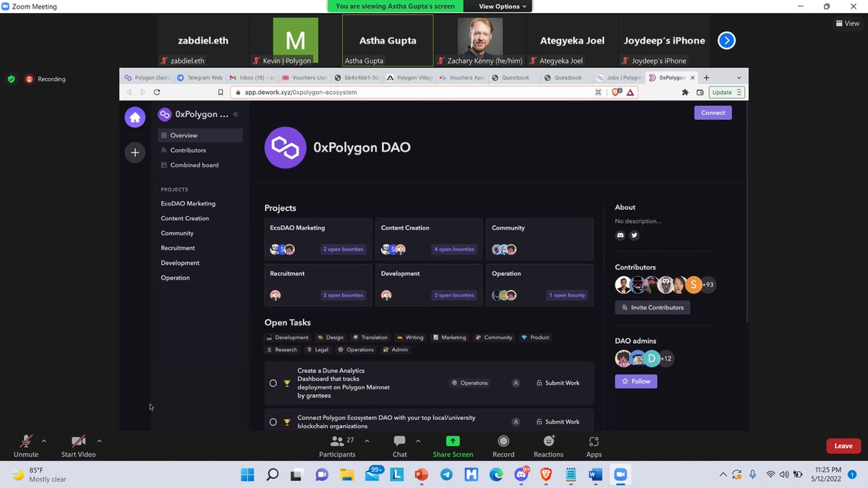Open the Zoom encryption shield icon
The height and width of the screenshot is (488, 868).
pos(11,79)
